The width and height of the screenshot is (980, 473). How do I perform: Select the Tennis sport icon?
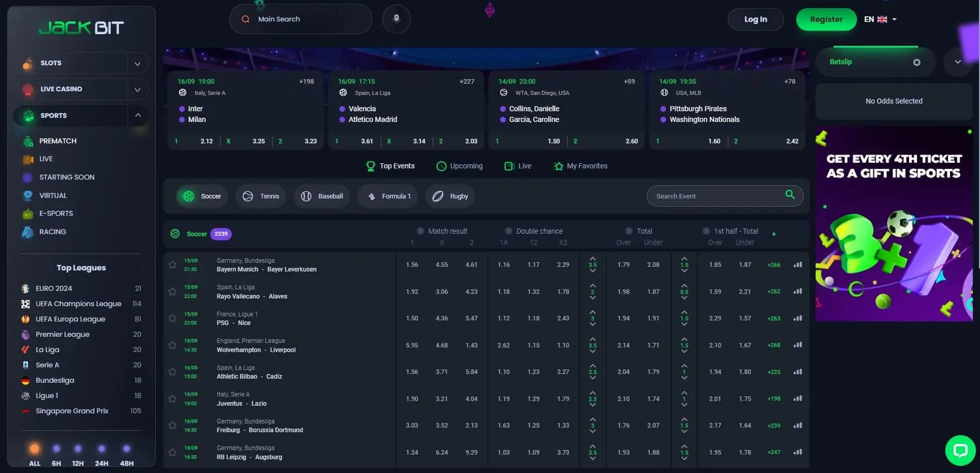(249, 196)
